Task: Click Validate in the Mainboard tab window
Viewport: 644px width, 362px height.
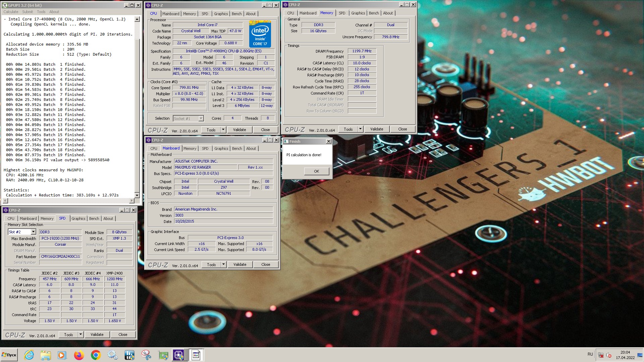Action: coord(240,264)
